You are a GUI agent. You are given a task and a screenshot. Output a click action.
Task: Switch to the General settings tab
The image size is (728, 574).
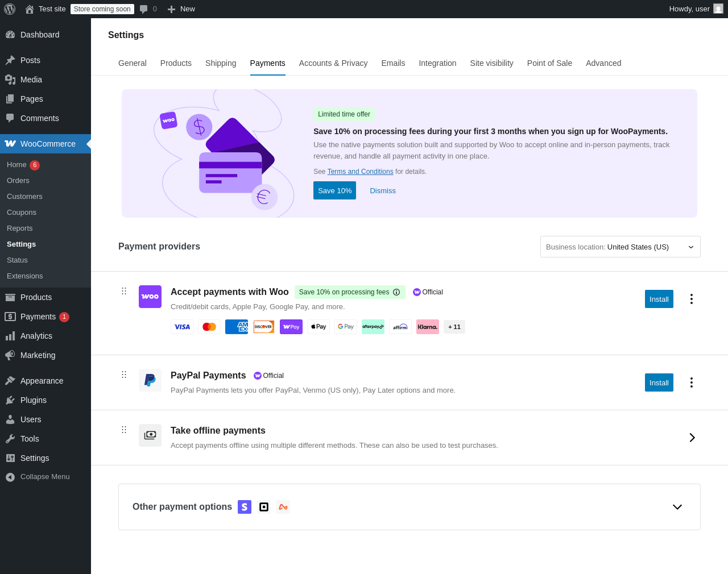[133, 63]
